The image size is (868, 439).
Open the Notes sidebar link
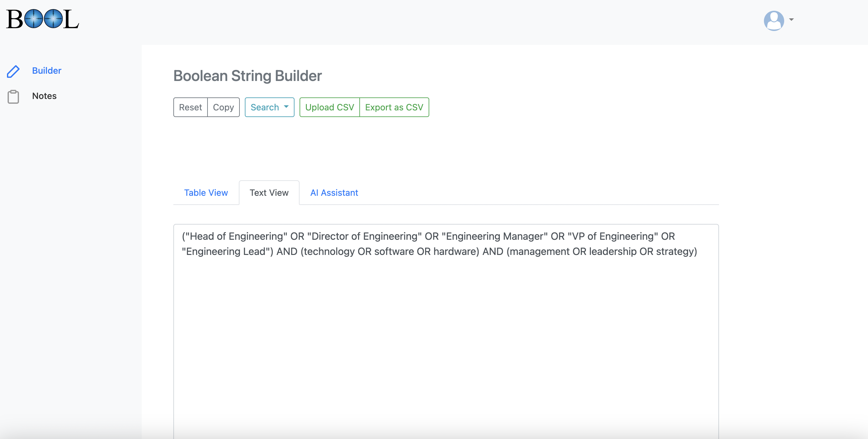(x=44, y=96)
